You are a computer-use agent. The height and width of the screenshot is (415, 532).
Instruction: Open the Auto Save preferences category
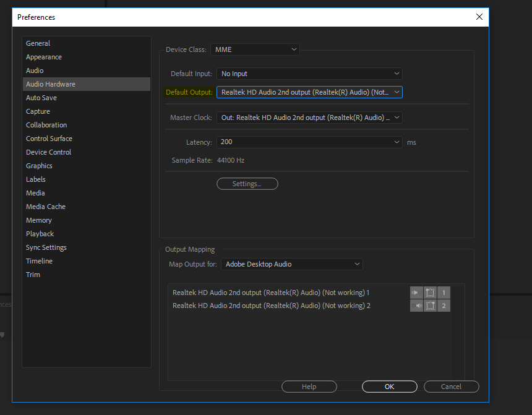tap(41, 98)
